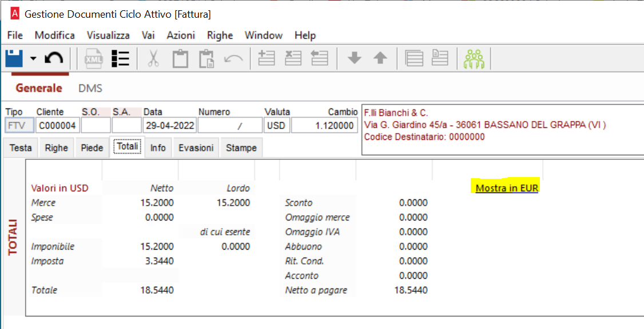Open the dropdown arrow beside the save icon
644x329 pixels.
[x=33, y=59]
